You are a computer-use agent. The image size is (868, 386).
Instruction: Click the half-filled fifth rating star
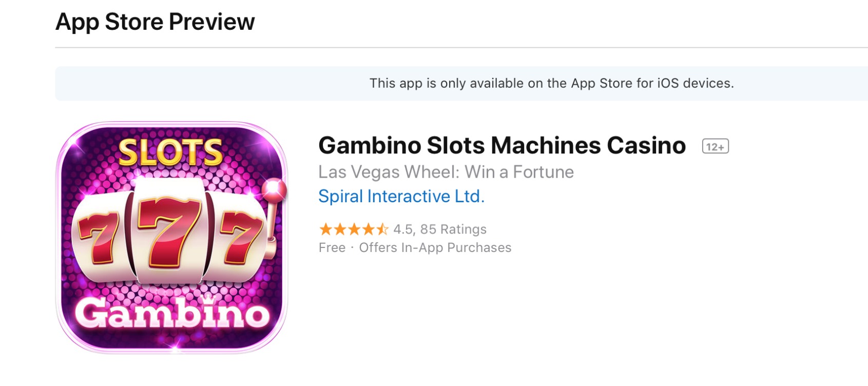(x=382, y=229)
